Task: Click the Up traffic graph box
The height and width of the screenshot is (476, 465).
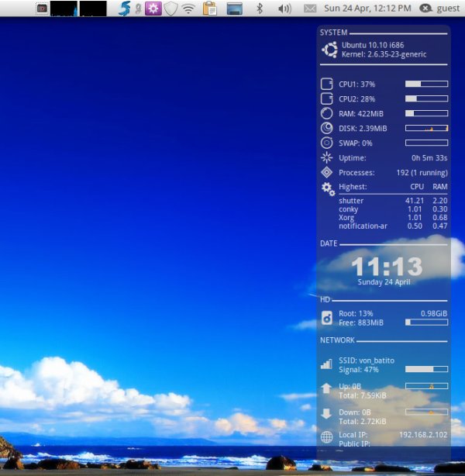Action: point(426,386)
